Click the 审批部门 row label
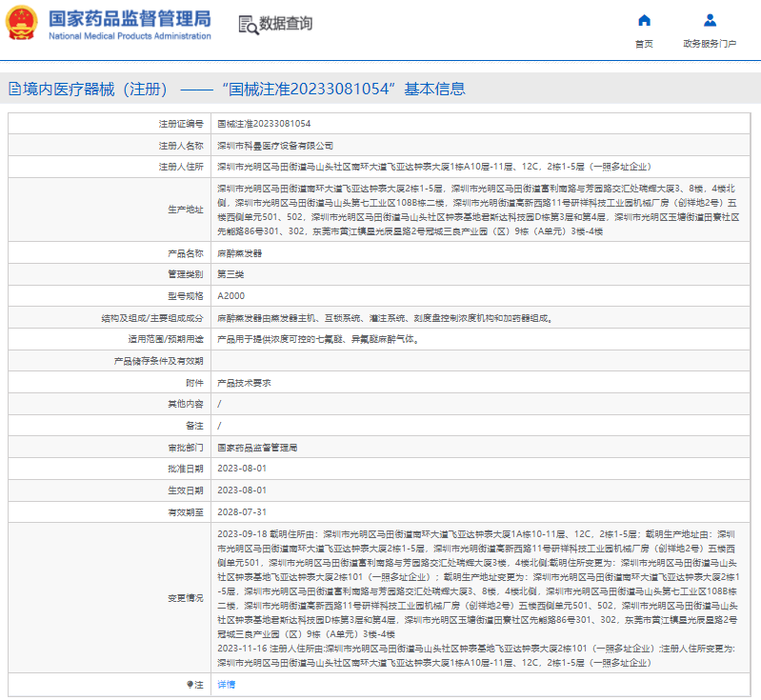 coord(186,447)
